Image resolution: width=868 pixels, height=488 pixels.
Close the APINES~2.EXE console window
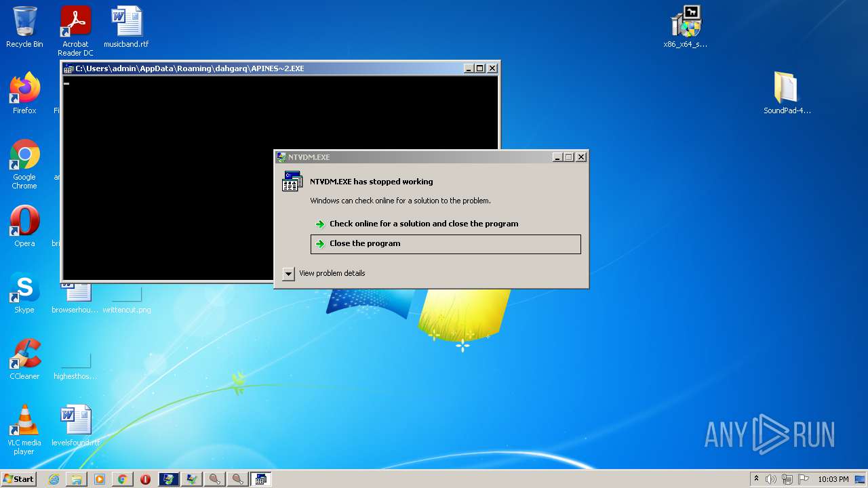click(492, 68)
